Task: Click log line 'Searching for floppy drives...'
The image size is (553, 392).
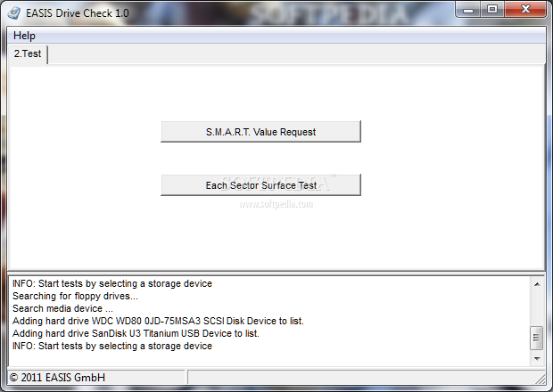Action: pyautogui.click(x=75, y=296)
